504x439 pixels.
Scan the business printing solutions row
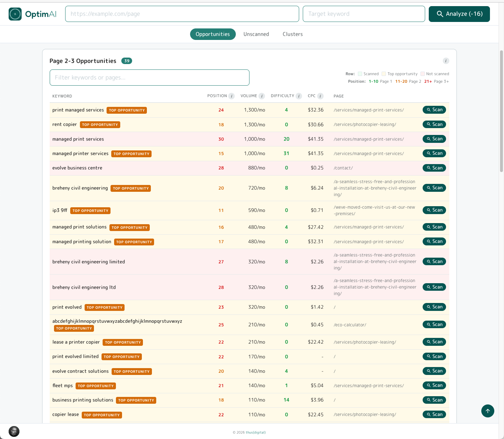[434, 400]
